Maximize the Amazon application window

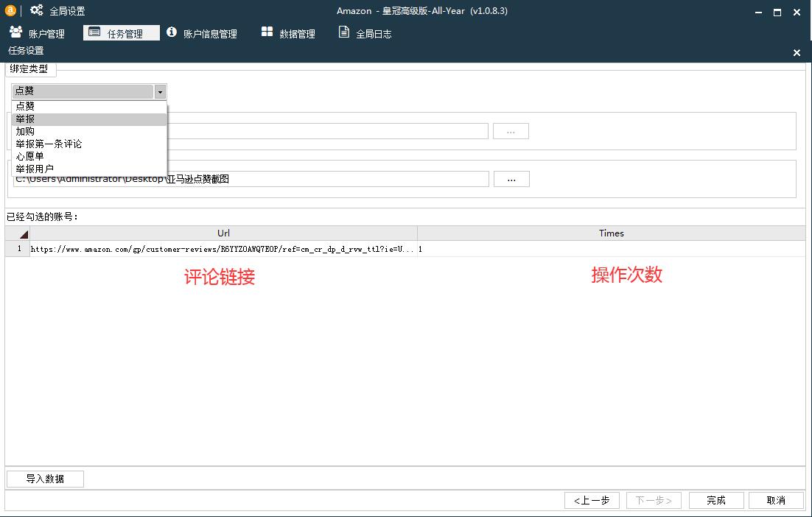pos(777,12)
